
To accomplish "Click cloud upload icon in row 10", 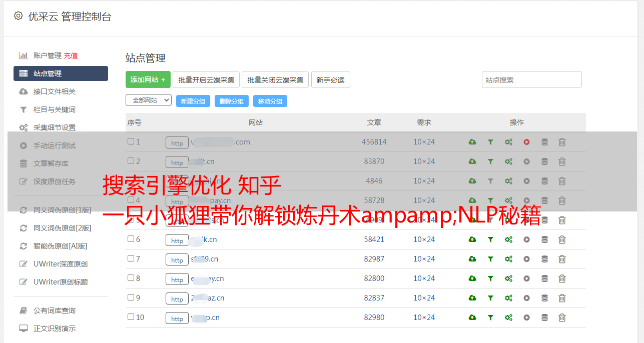I will [x=472, y=317].
